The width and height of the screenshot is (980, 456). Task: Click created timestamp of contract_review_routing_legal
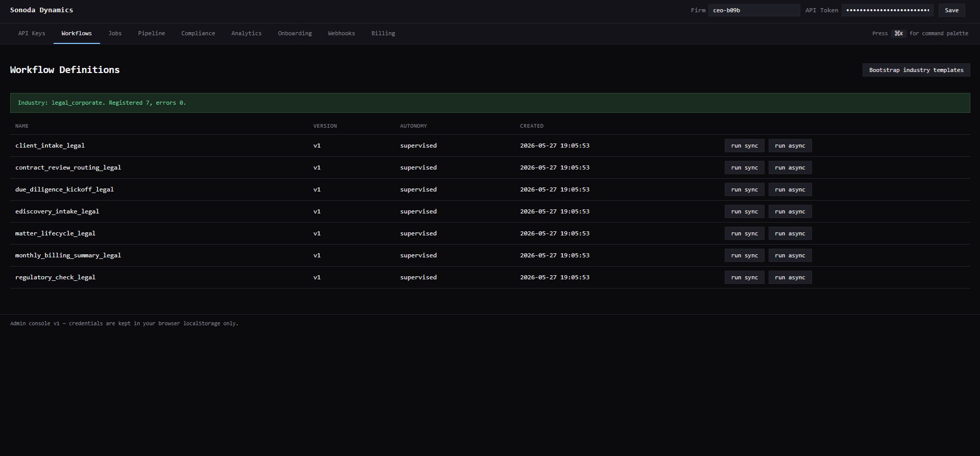pyautogui.click(x=555, y=167)
